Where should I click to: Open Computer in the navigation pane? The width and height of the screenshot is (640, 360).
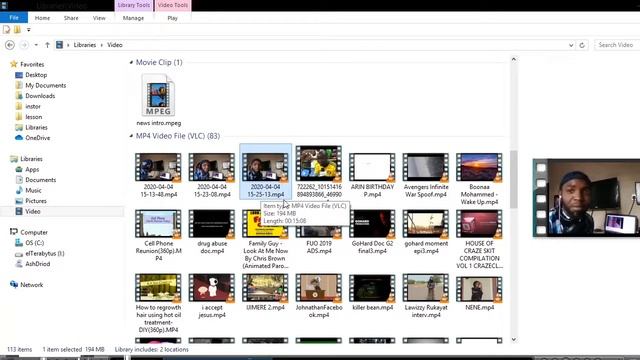click(34, 232)
